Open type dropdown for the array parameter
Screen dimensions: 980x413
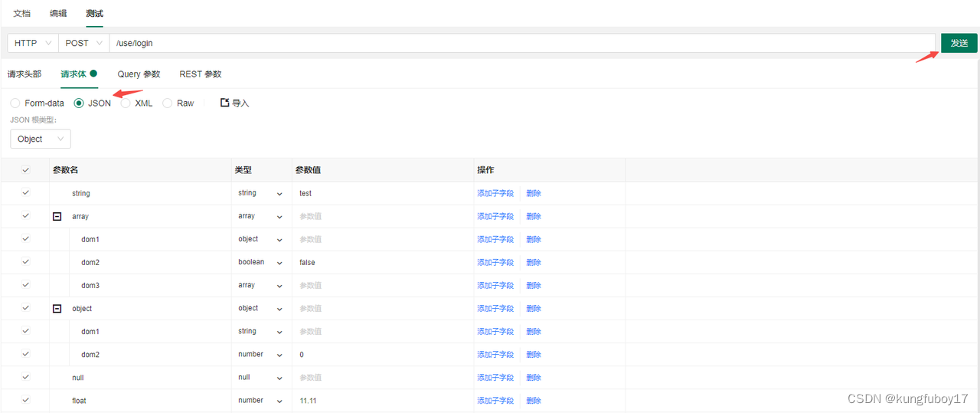point(261,216)
